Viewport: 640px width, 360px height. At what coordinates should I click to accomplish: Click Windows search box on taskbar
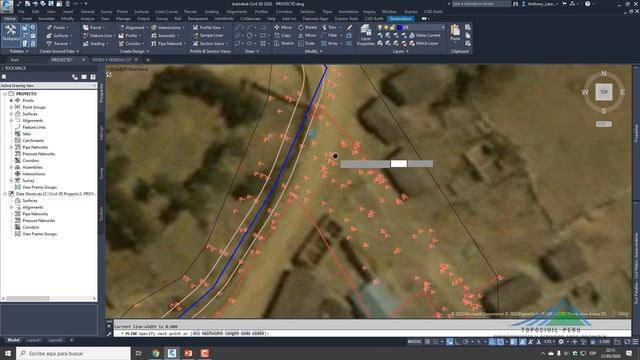click(73, 353)
